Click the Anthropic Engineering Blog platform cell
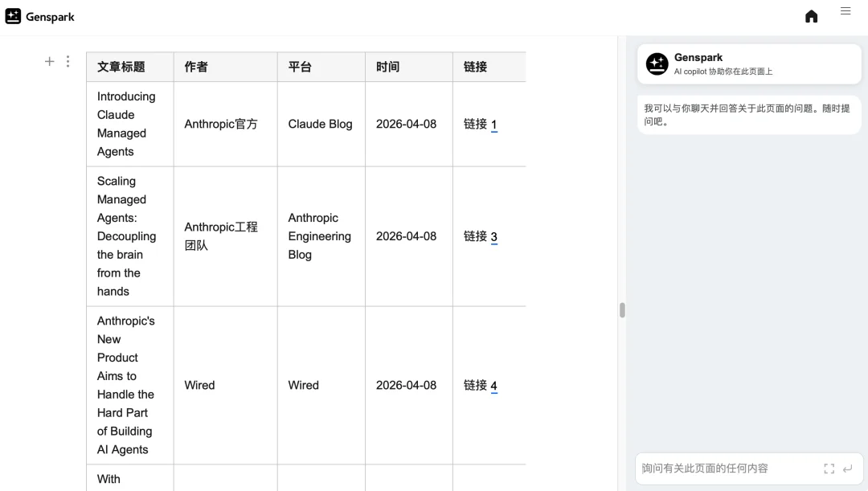The image size is (868, 491). coord(321,236)
